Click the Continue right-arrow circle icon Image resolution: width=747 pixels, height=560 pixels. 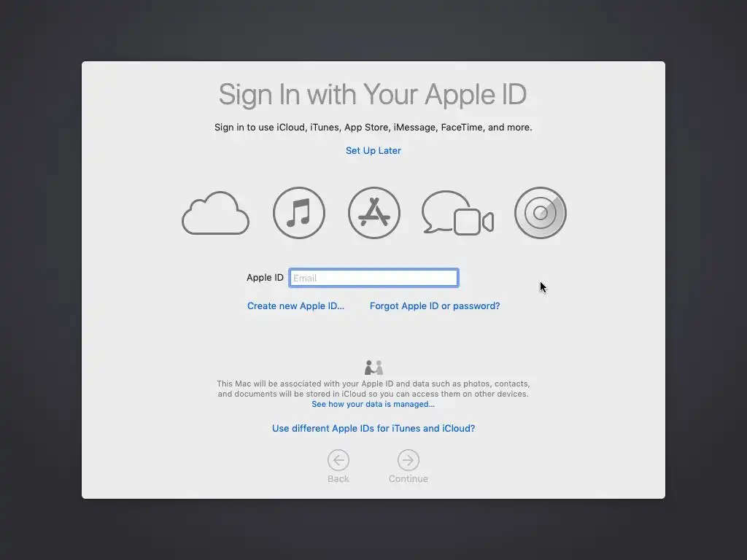coord(409,460)
